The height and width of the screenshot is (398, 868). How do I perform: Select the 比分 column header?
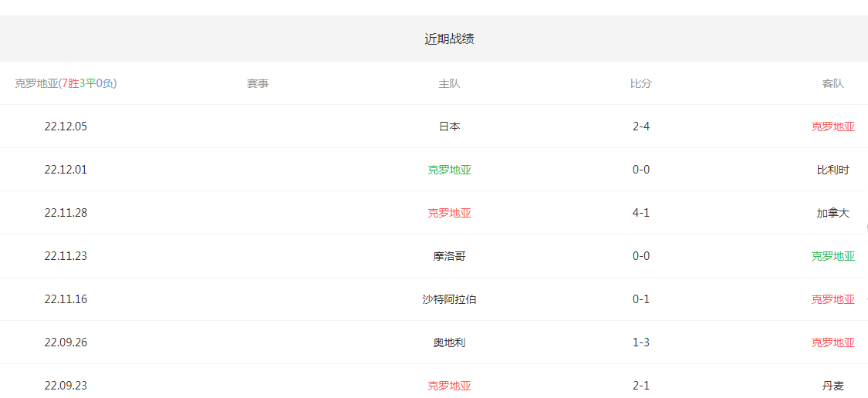coord(640,83)
